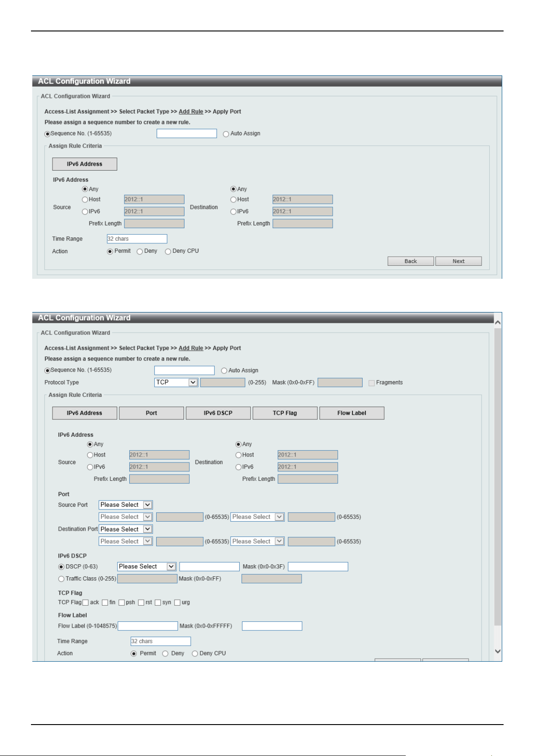Click the vertical scrollbar thumb in lower wizard

pyautogui.click(x=497, y=477)
